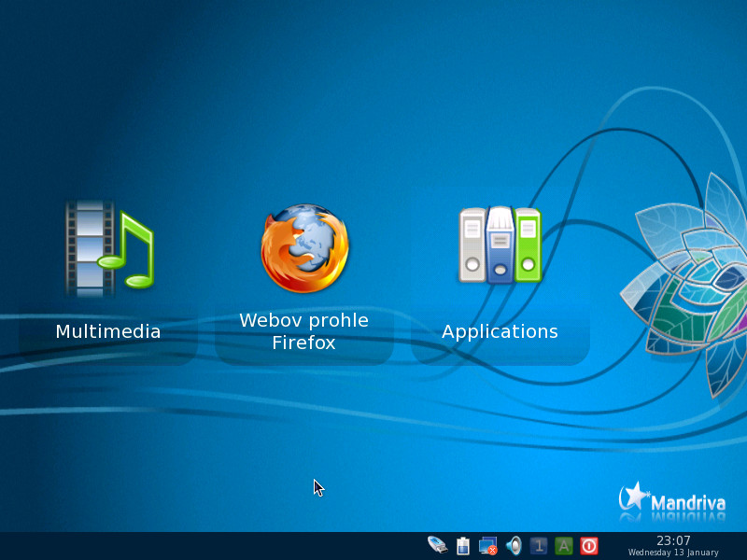747x560 pixels.
Task: Click the Multimedia label
Action: [108, 331]
